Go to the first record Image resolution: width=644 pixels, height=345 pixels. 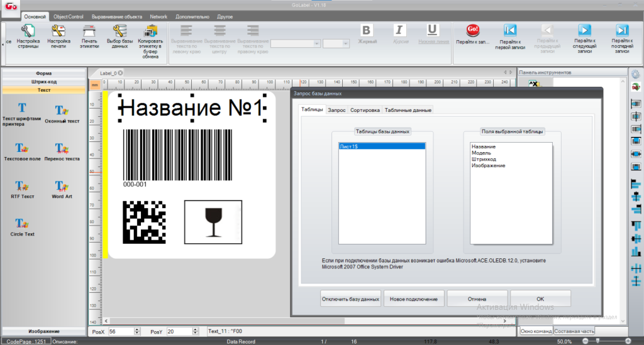(x=509, y=36)
